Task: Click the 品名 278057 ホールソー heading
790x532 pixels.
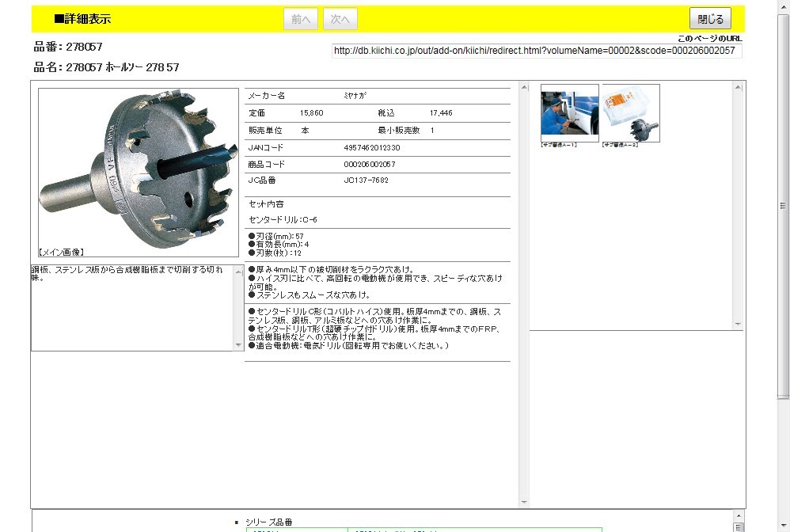Action: click(106, 67)
